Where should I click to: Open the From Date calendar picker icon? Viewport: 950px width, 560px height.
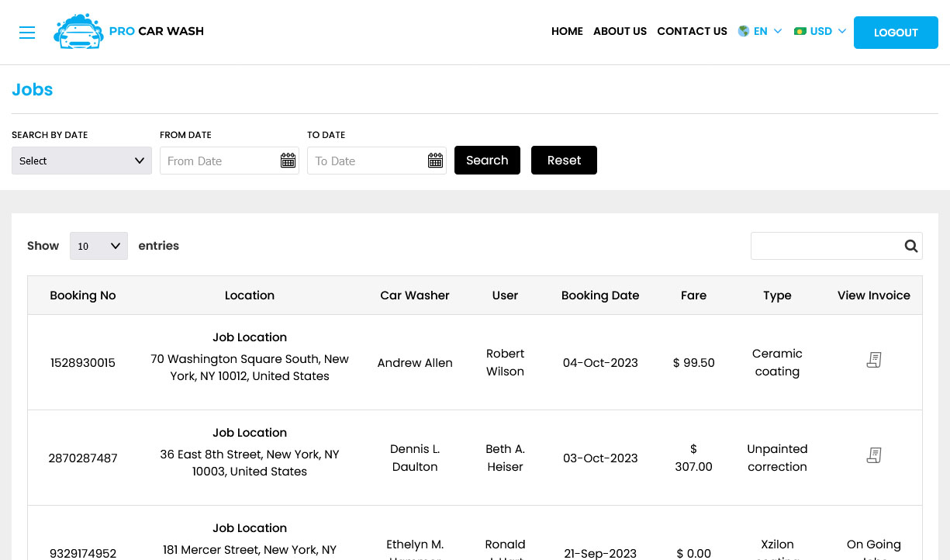288,161
